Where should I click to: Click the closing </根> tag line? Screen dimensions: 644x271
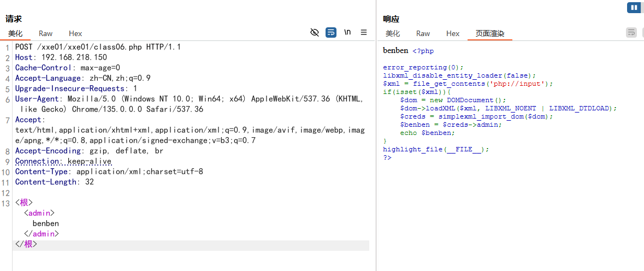[x=26, y=244]
